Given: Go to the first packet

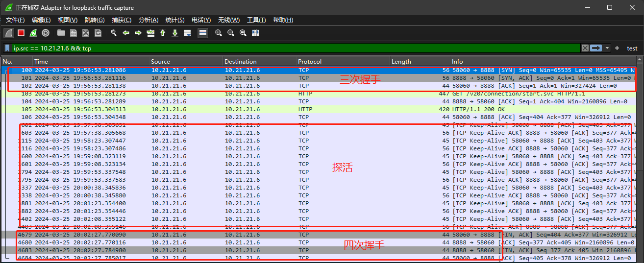Looking at the screenshot, I should coord(162,33).
